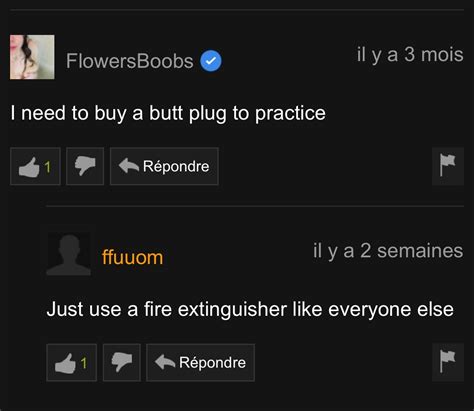This screenshot has height=411, width=474.
Task: Flag FlowersBoobs' comment as inappropriate
Action: 448,166
